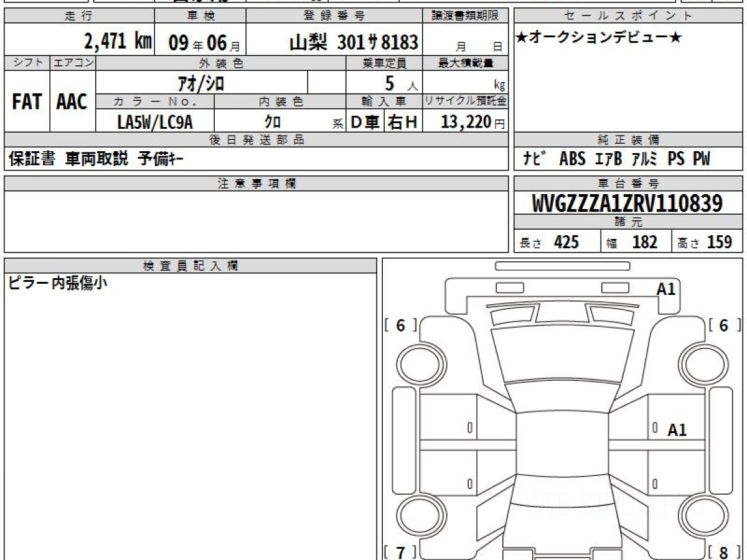Click the 諸元 header
This screenshot has height=560, width=747.
(x=628, y=223)
